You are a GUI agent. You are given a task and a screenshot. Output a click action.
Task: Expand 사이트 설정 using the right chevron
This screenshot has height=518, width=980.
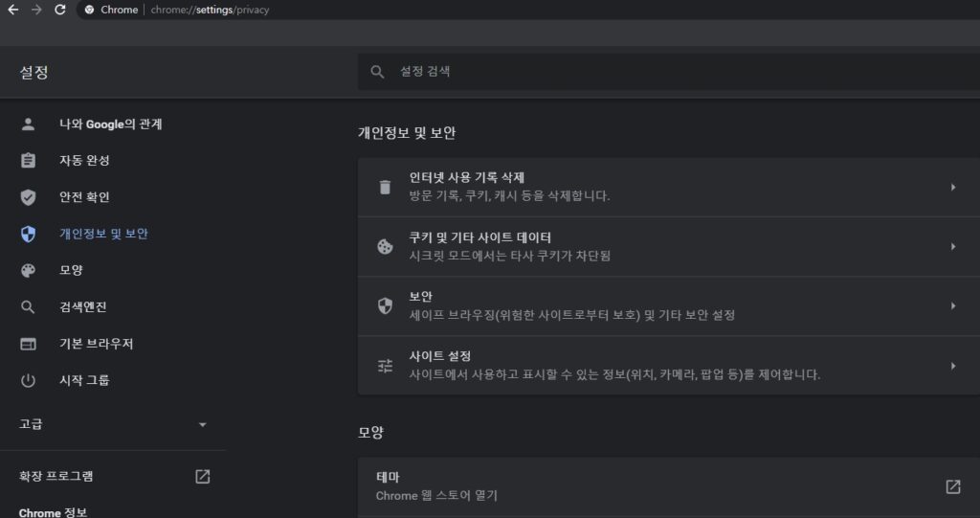(953, 366)
